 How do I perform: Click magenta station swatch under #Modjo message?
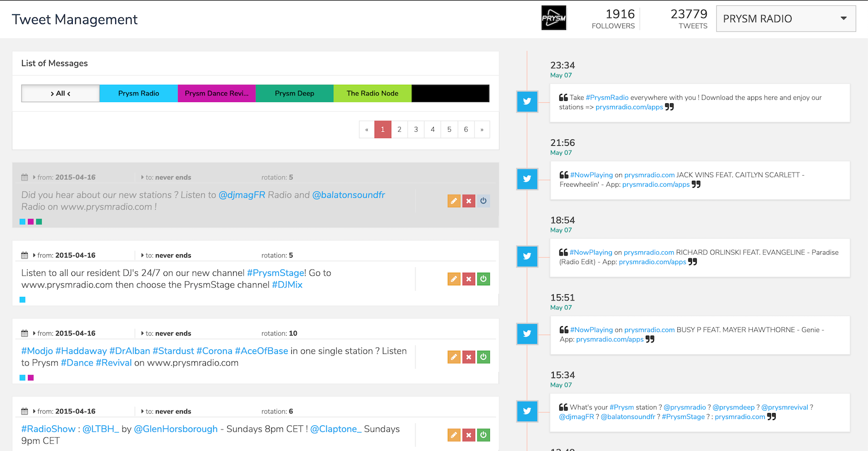(31, 378)
